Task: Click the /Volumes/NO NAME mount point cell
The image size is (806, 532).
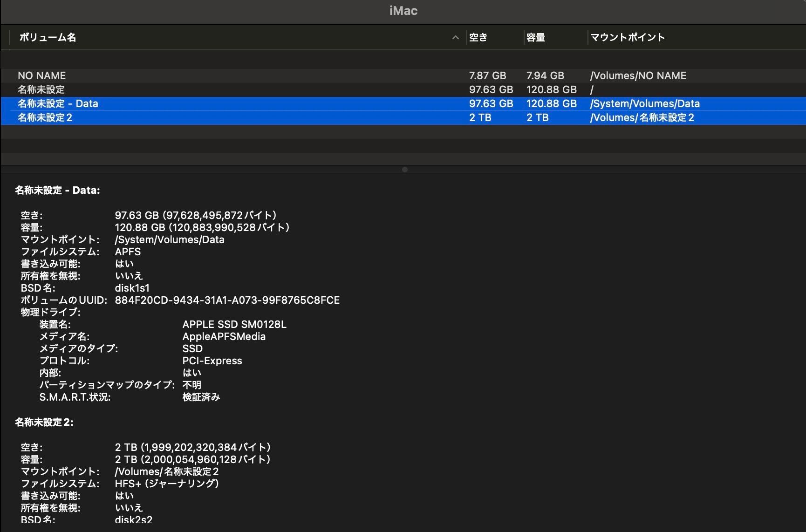Action: click(638, 75)
